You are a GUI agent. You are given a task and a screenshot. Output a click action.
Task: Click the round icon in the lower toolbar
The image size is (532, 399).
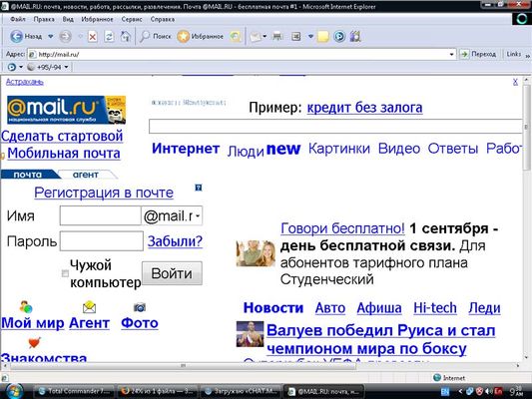[x=12, y=67]
